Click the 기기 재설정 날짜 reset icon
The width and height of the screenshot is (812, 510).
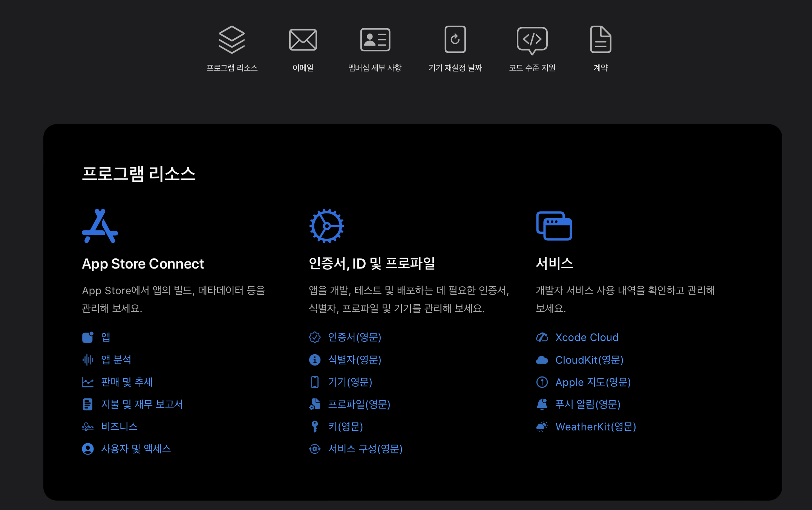[455, 39]
